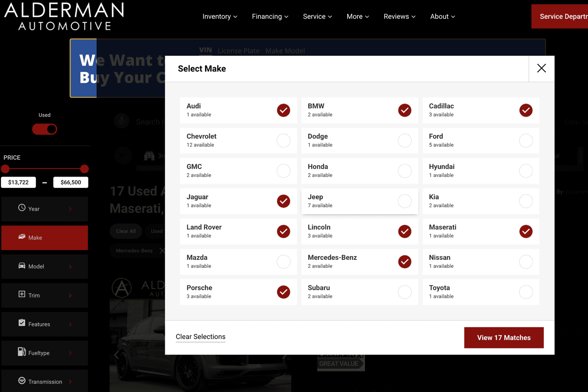
Task: Click the plus-box icon beside Trim
Action: pos(22,294)
